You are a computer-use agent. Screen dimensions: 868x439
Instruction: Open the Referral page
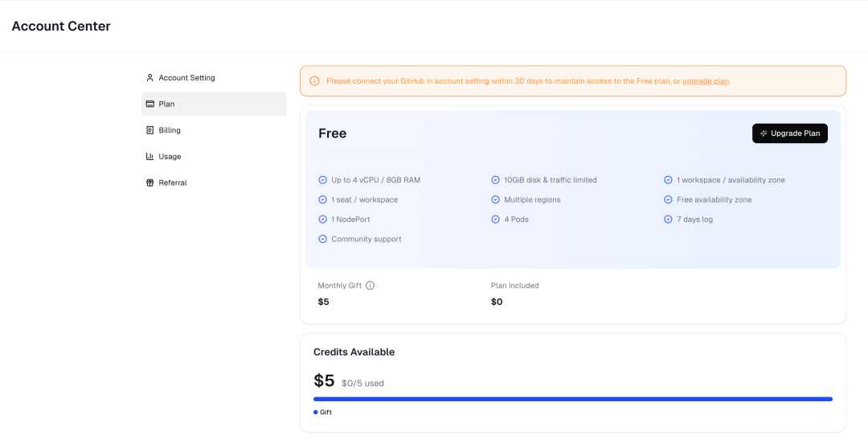click(x=173, y=183)
